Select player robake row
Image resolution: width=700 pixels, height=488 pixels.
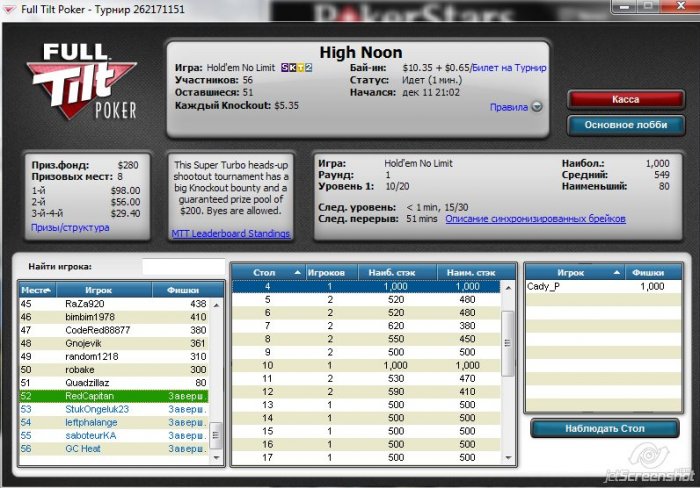pos(113,370)
